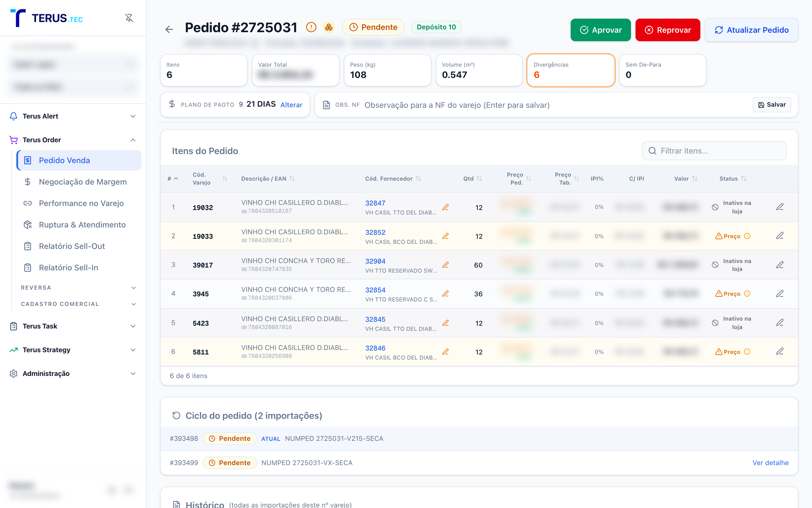
Task: Click retail code 39017 cell
Action: 203,265
